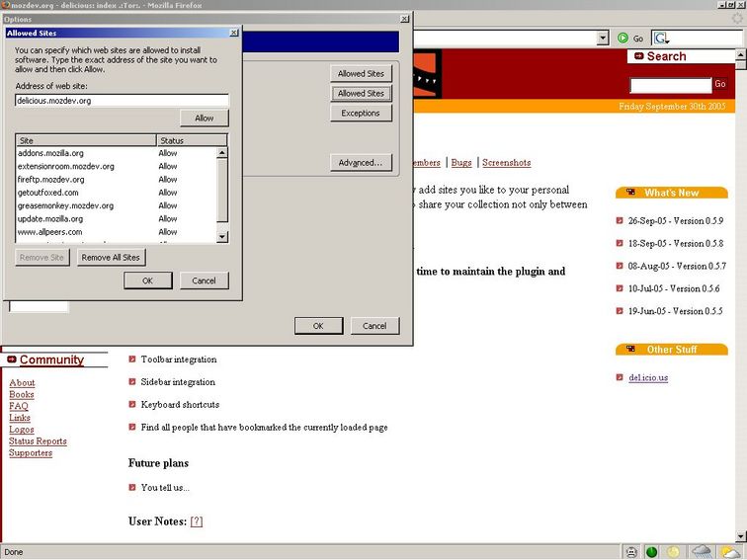Click the rain cloud weather icon
The image size is (747, 560).
[702, 552]
